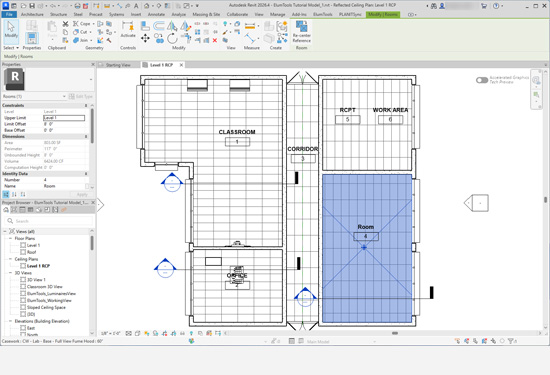This screenshot has width=550, height=375.
Task: Switch to the Annotate ribbon tab
Action: pyautogui.click(x=156, y=14)
